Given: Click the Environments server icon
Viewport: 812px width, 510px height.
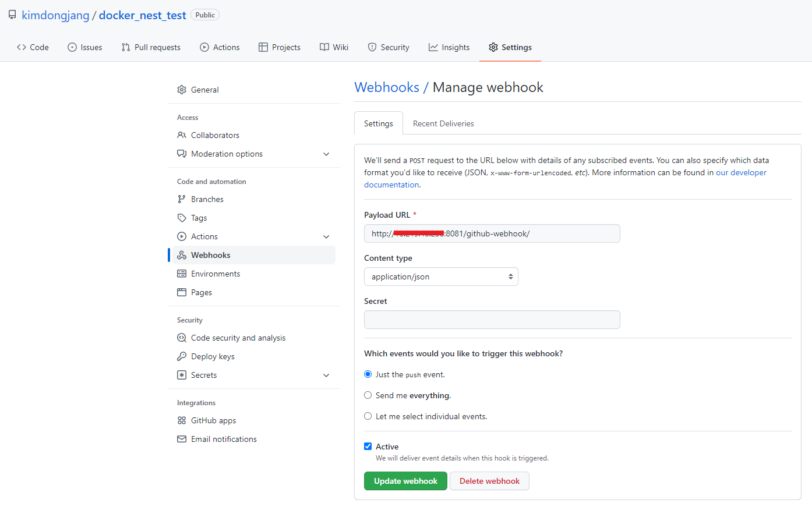Looking at the screenshot, I should [x=182, y=274].
